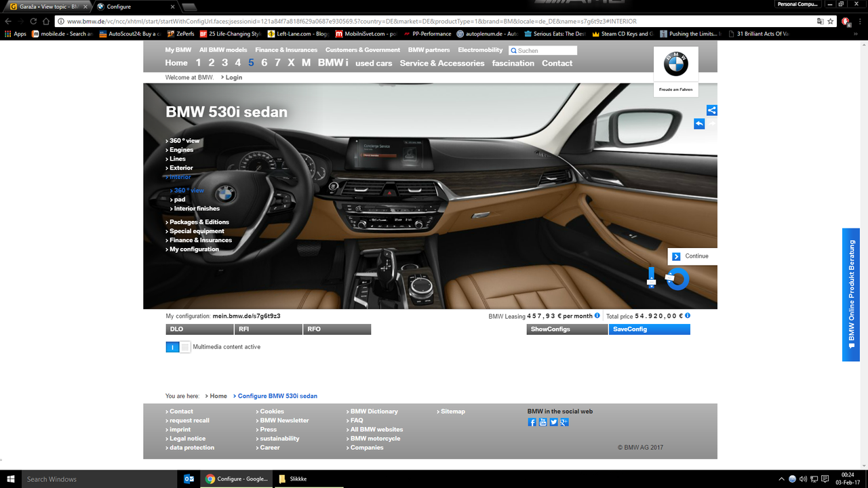
Task: Switch to the BMW i tab
Action: pyautogui.click(x=334, y=62)
